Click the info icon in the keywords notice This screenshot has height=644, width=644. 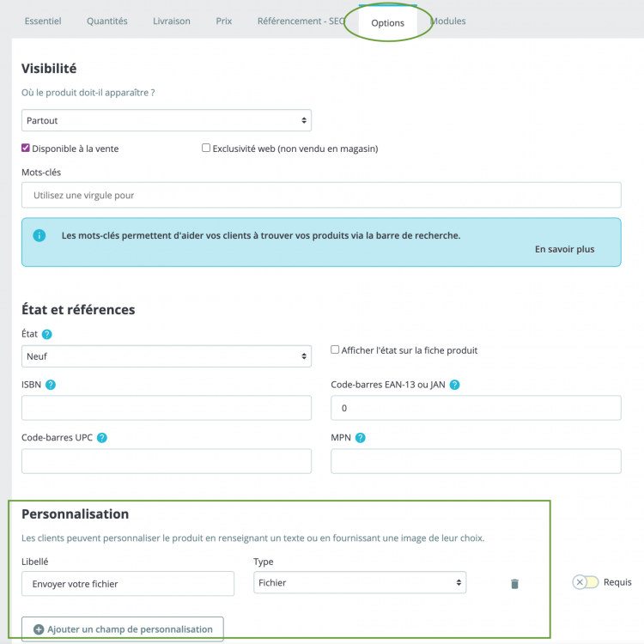39,235
